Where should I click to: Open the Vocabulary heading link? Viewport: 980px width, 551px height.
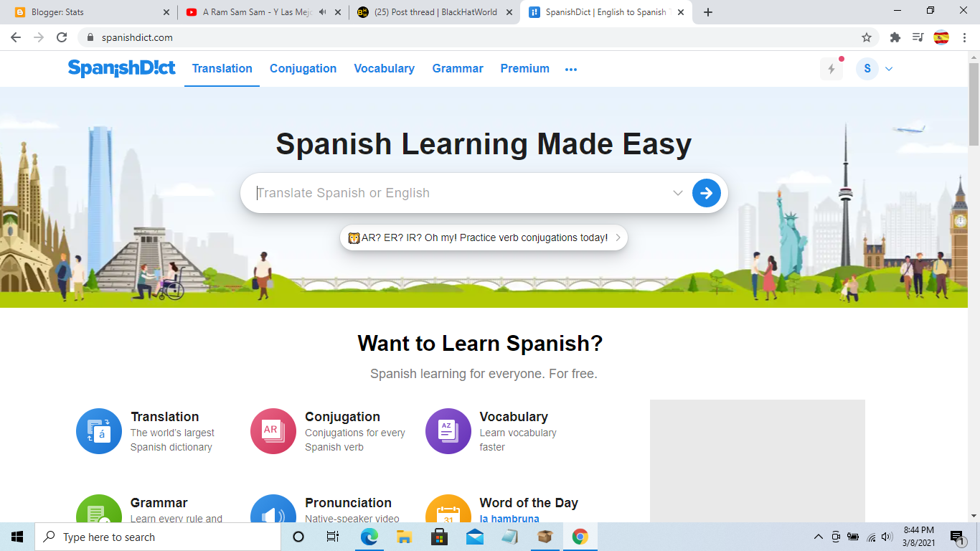514,417
